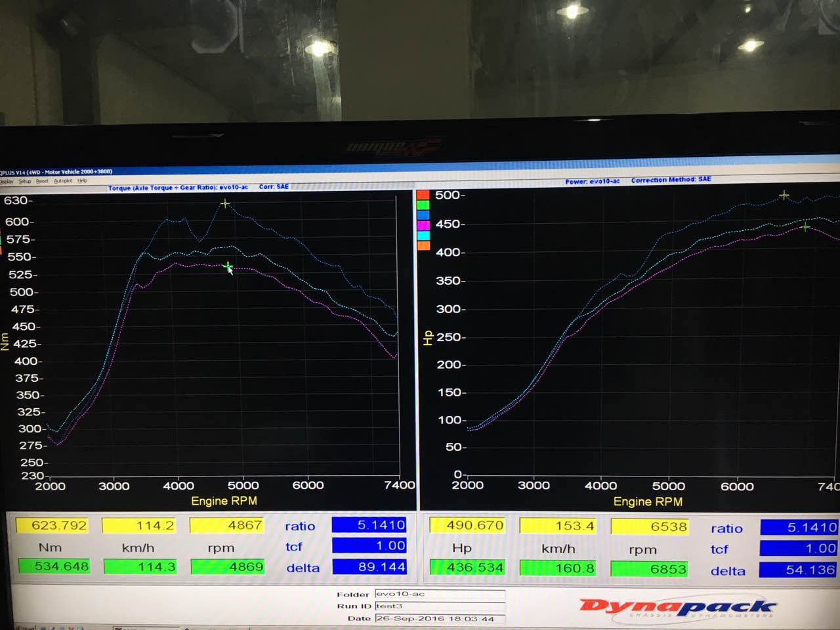Click the green power value 436.534
The width and height of the screenshot is (840, 630).
(x=468, y=567)
